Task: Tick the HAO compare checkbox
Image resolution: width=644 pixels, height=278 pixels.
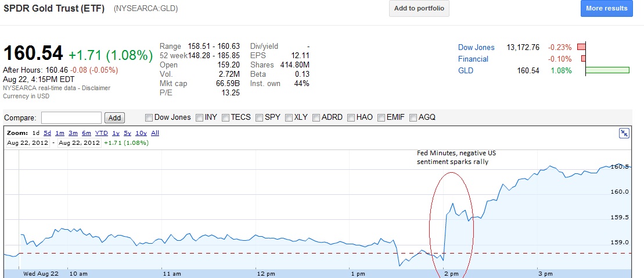Action: pyautogui.click(x=351, y=117)
